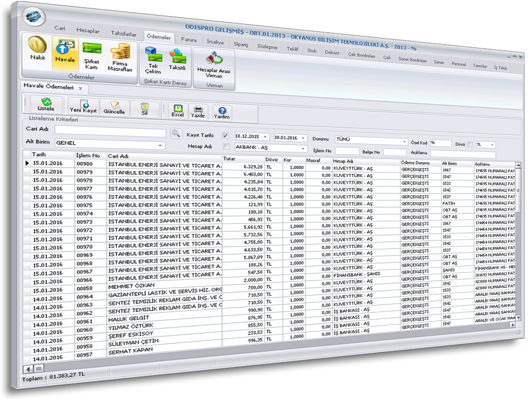The height and width of the screenshot is (399, 532).
Task: Open Hesaplar Arası Virman icon
Action: (214, 65)
